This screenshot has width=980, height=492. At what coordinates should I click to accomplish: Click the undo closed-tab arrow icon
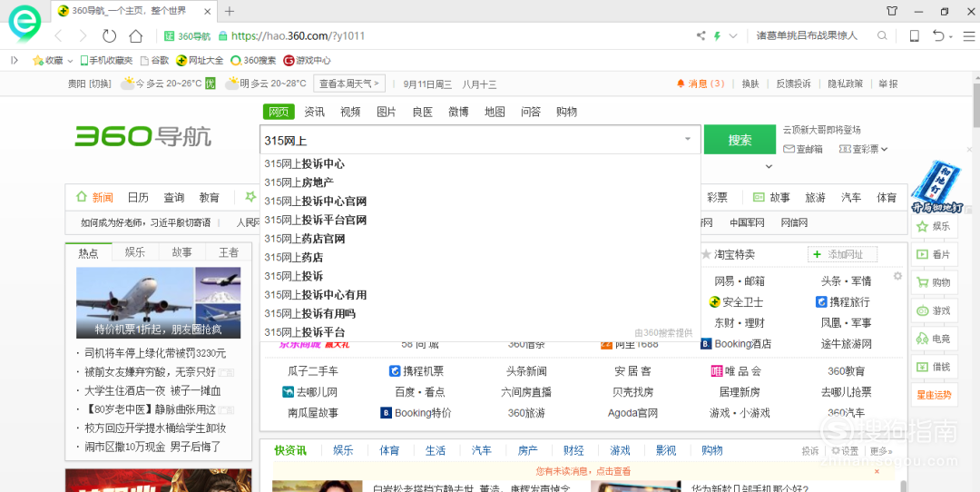(938, 35)
